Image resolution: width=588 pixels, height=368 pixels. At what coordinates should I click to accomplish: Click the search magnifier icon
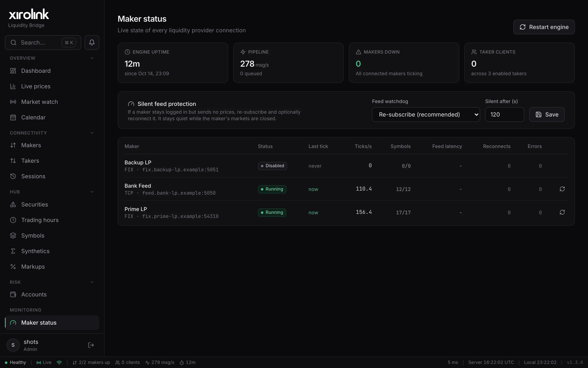(x=14, y=43)
